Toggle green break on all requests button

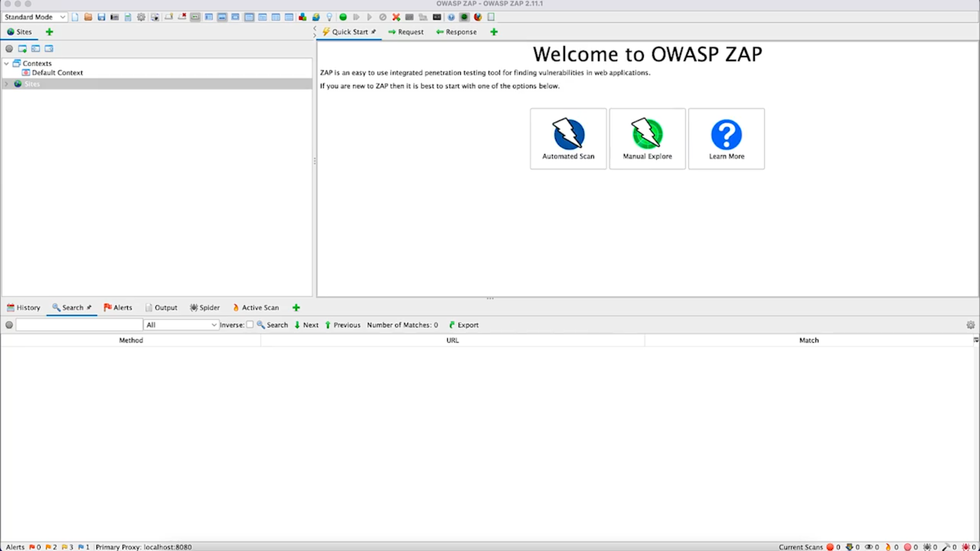point(343,17)
